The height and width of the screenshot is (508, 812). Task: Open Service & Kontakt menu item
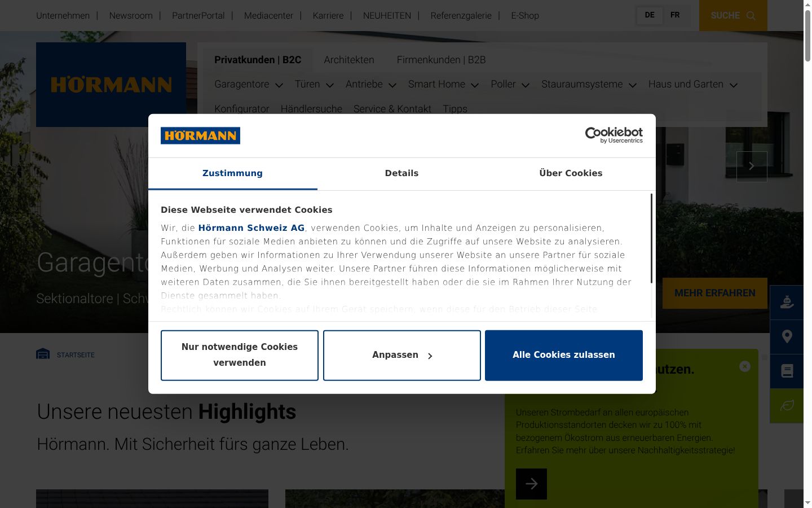(392, 109)
